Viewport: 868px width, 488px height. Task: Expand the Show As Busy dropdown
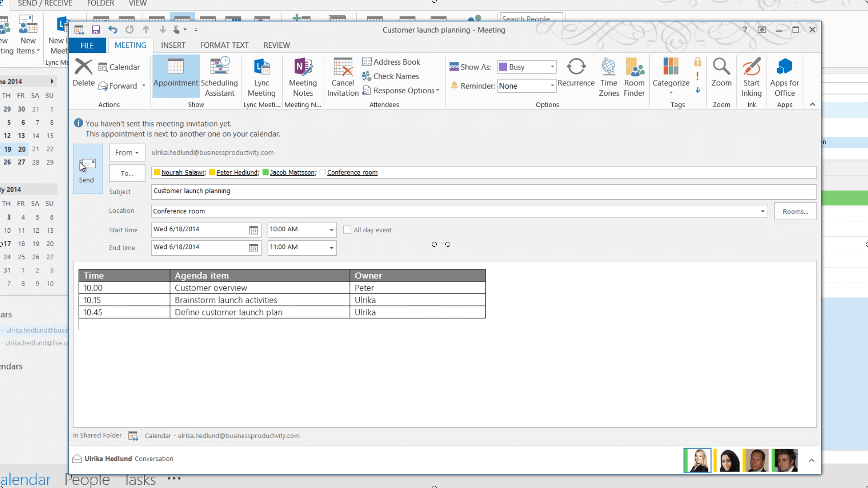(552, 67)
